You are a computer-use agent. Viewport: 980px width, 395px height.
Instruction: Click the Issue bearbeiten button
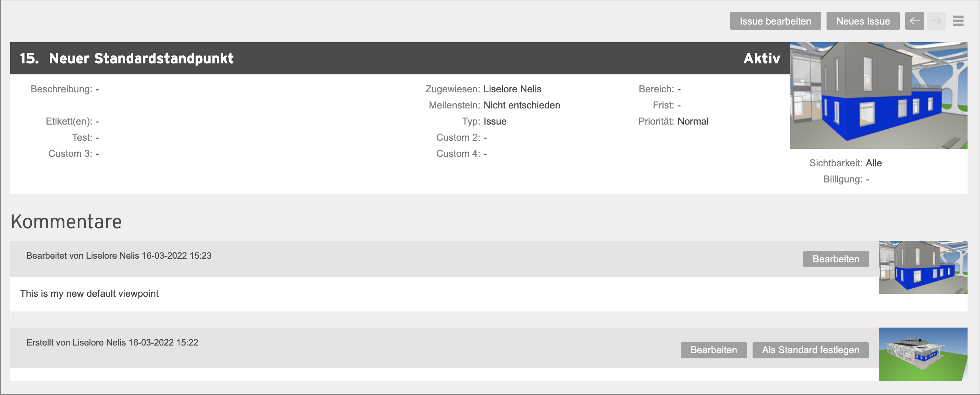coord(775,21)
